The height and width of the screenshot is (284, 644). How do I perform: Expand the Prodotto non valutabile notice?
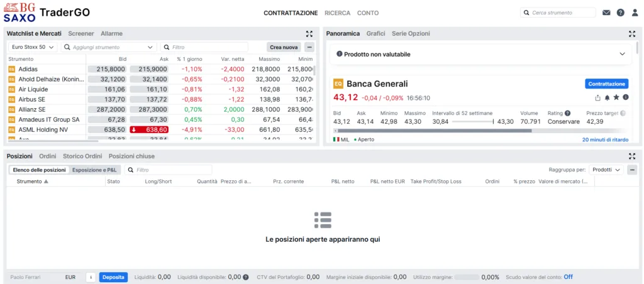coord(622,54)
